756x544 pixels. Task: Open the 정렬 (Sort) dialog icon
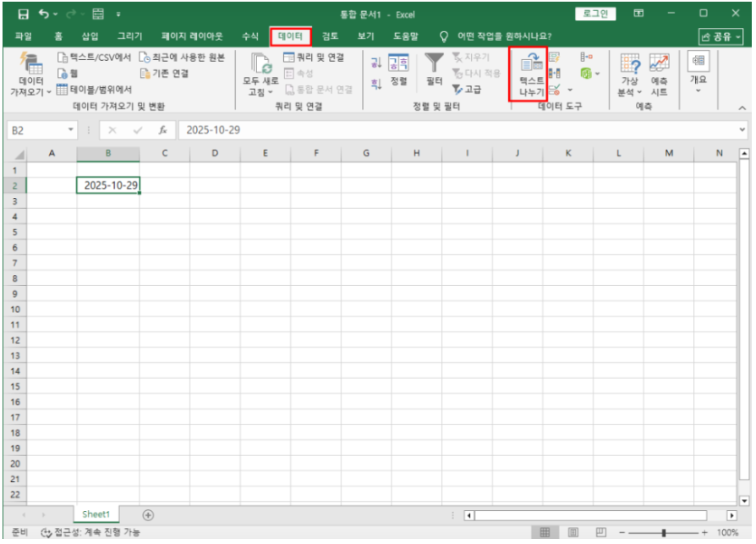[x=398, y=63]
